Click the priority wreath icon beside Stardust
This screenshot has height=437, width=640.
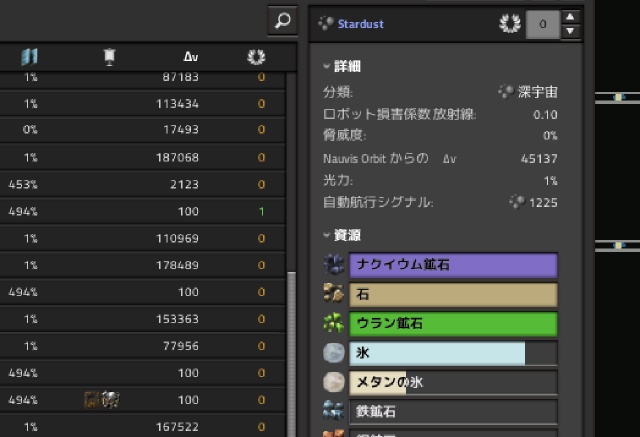[509, 22]
